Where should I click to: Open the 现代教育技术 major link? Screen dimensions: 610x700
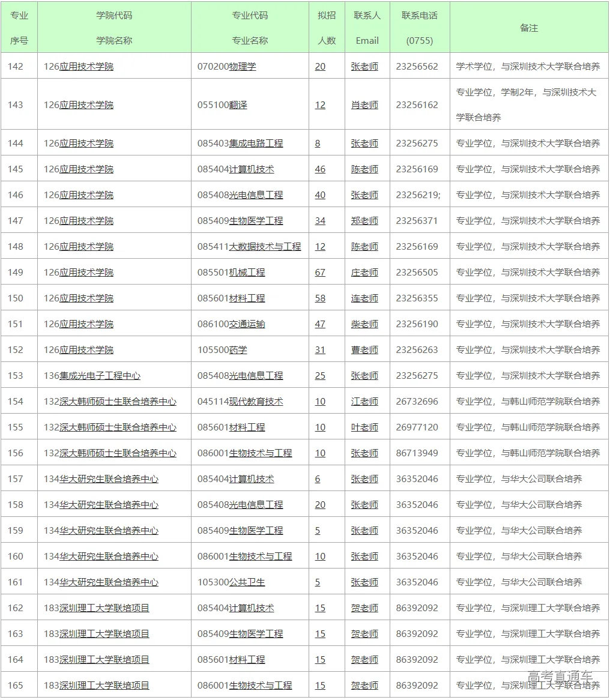(256, 402)
